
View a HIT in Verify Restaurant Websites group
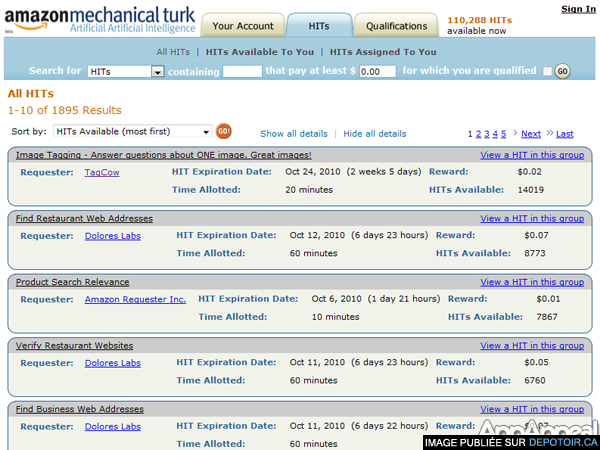click(532, 346)
